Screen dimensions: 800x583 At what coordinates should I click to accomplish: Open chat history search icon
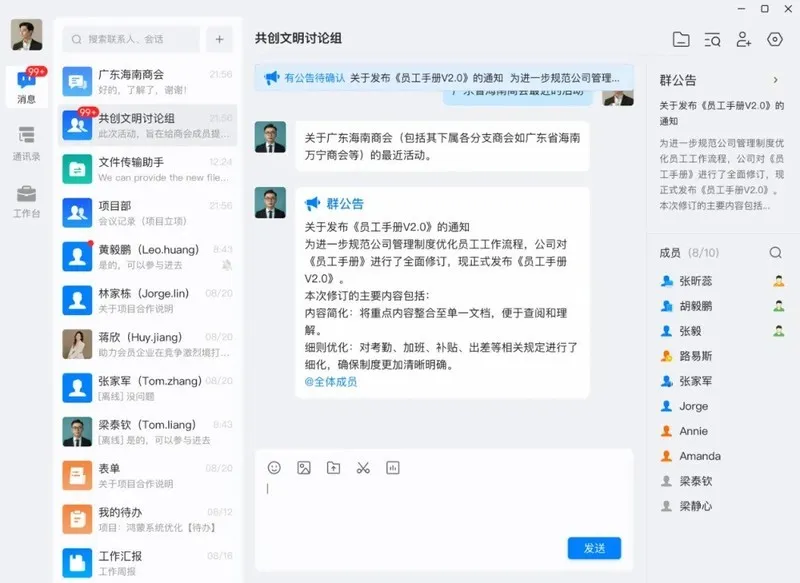click(712, 39)
